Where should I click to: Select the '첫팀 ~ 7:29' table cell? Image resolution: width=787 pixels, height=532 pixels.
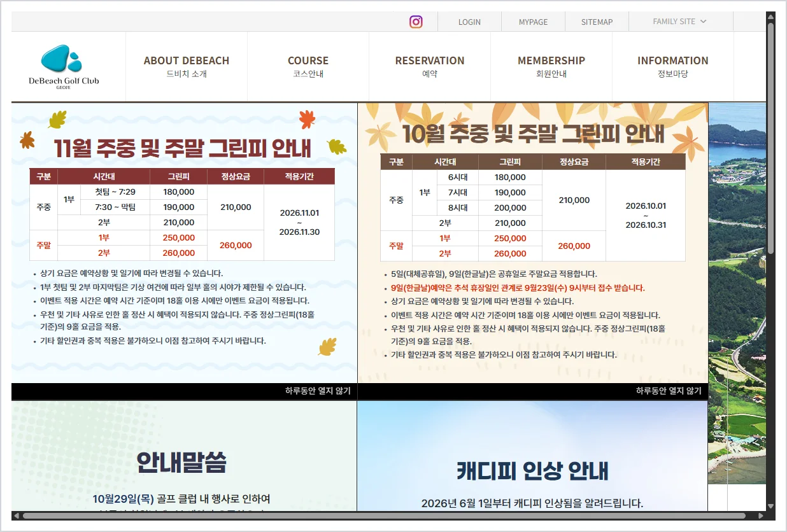pyautogui.click(x=115, y=192)
